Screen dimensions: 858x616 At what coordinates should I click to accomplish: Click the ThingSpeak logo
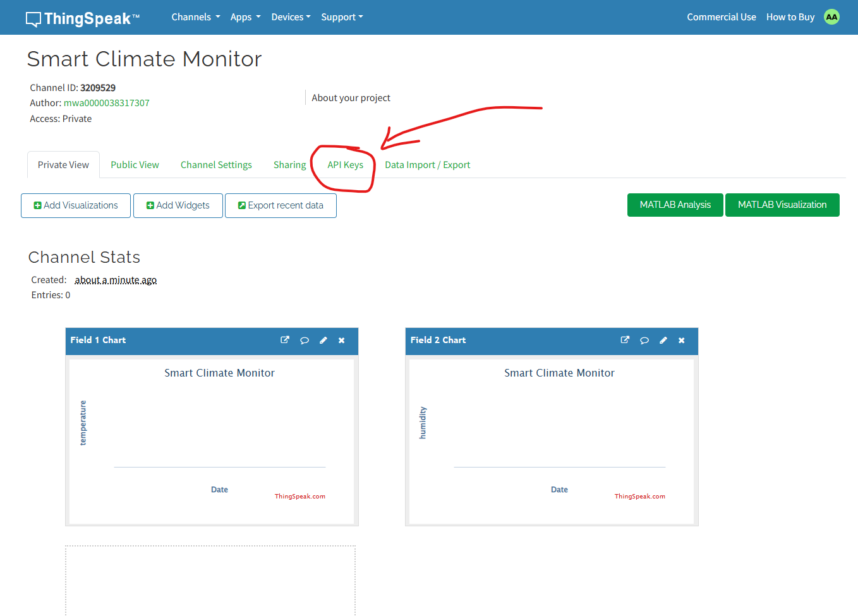click(83, 18)
